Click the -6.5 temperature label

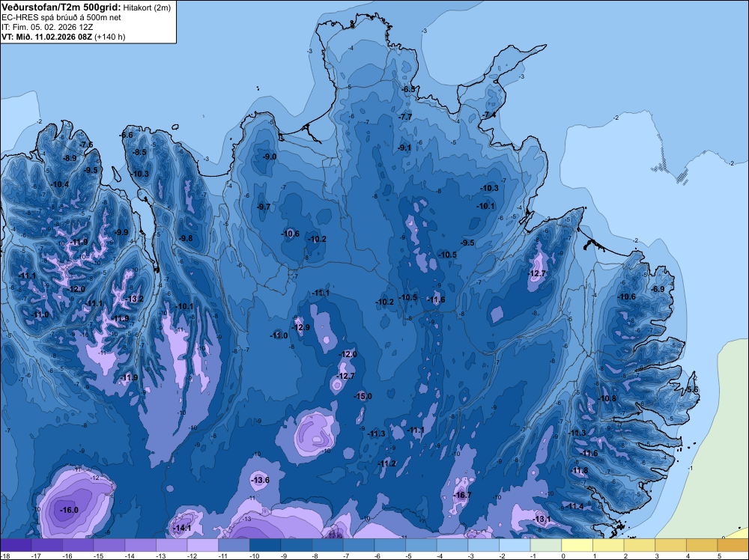(408, 89)
